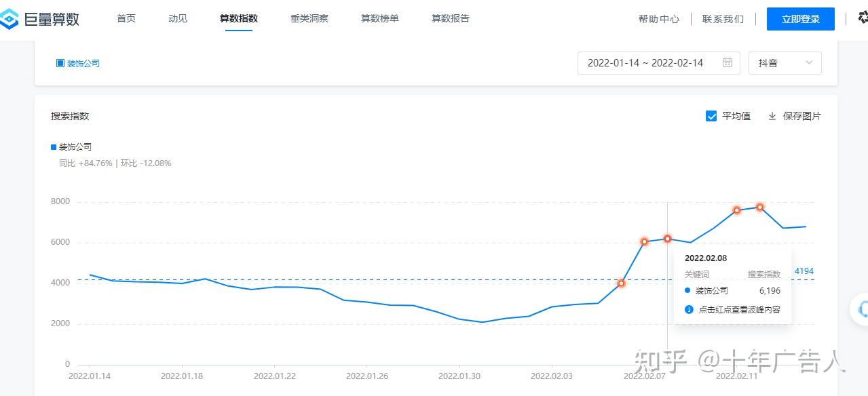
Task: Click the 巨量算数 logo icon
Action: click(x=10, y=18)
